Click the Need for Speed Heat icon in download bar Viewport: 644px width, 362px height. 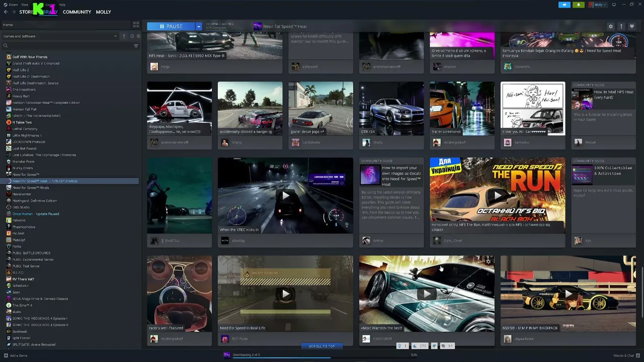[258, 26]
